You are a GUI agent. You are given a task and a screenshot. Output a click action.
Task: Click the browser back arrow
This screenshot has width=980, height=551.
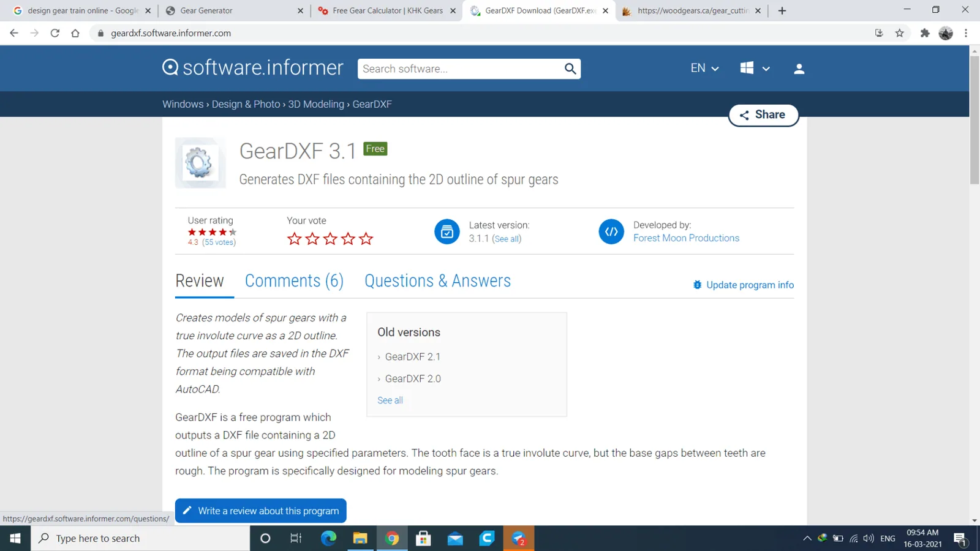[14, 33]
